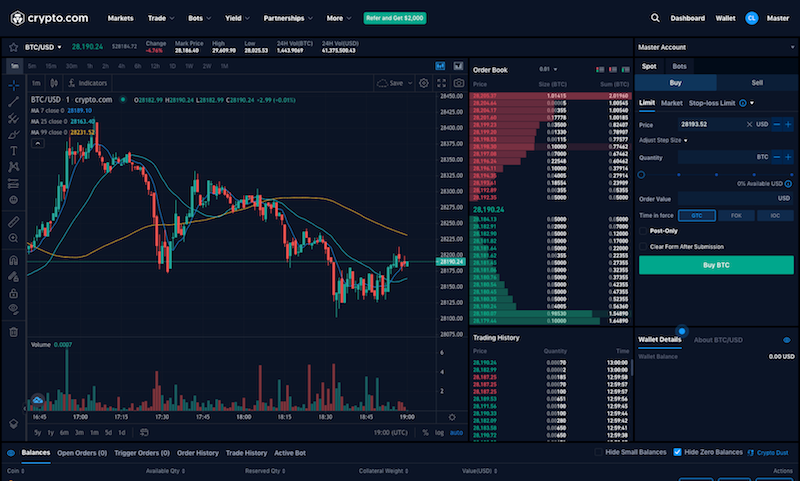This screenshot has width=800, height=481.
Task: Show both sides order book layout icon
Action: [x=600, y=69]
